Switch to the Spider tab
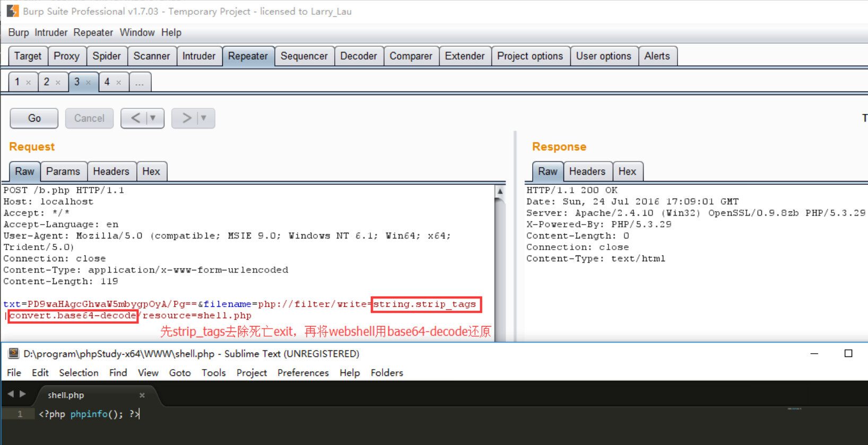Image resolution: width=868 pixels, height=445 pixels. 107,56
